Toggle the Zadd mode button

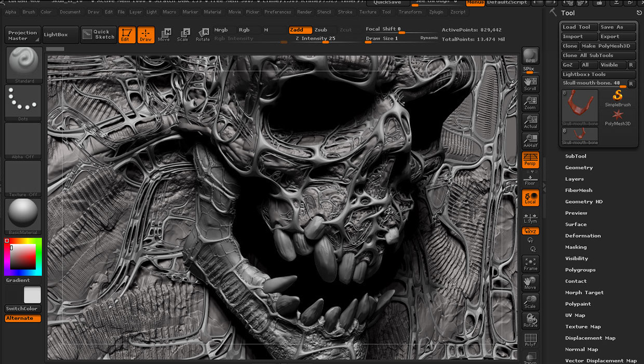point(300,30)
